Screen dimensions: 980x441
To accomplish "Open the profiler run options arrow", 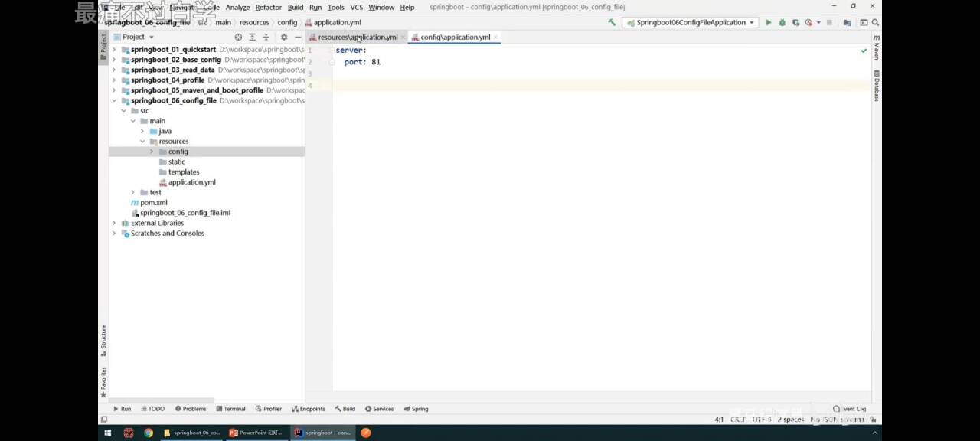I will point(818,22).
